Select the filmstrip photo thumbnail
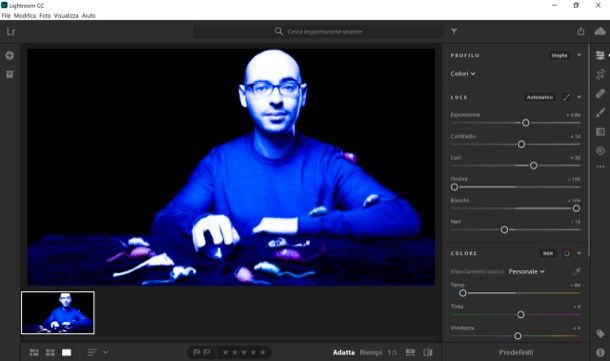Image resolution: width=610 pixels, height=361 pixels. click(58, 312)
